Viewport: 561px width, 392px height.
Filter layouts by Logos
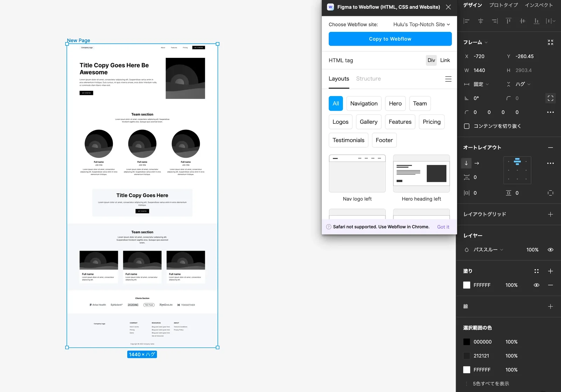[340, 122]
